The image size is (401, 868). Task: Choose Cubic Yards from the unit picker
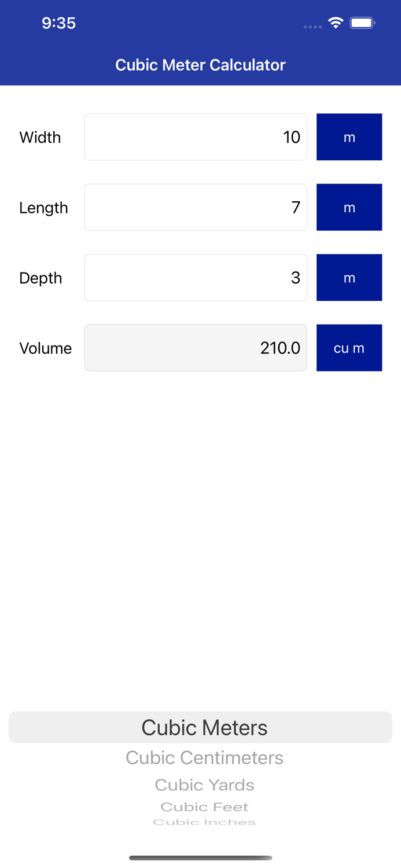coord(204,784)
